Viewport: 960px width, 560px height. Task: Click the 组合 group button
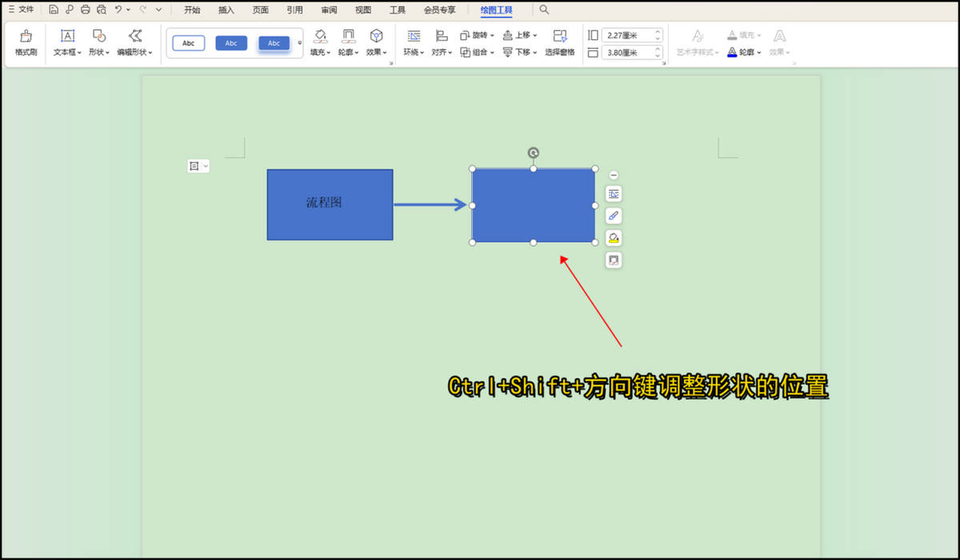tap(477, 52)
